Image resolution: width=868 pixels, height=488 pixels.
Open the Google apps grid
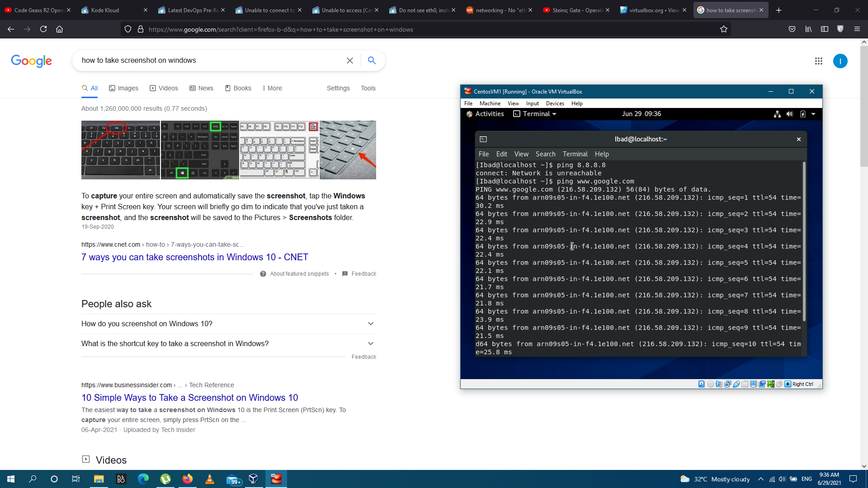[818, 61]
